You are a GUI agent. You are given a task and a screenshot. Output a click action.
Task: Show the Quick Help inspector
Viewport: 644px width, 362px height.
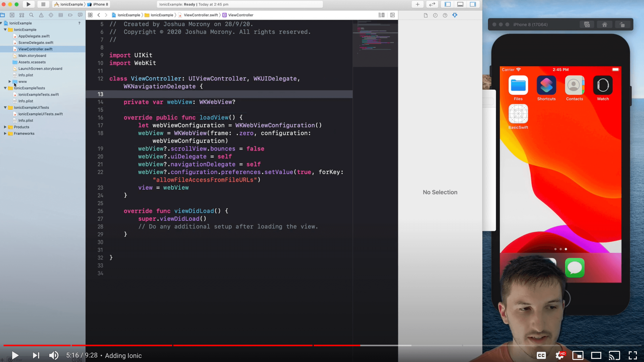click(445, 15)
